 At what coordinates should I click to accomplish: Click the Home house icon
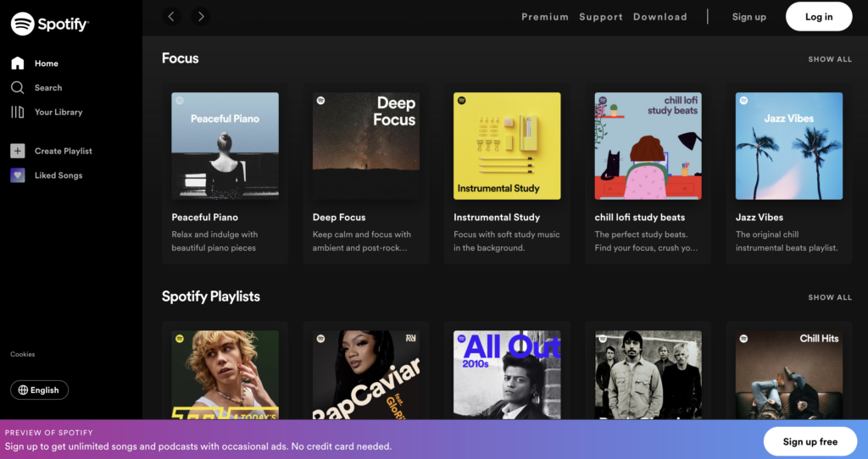pyautogui.click(x=18, y=63)
